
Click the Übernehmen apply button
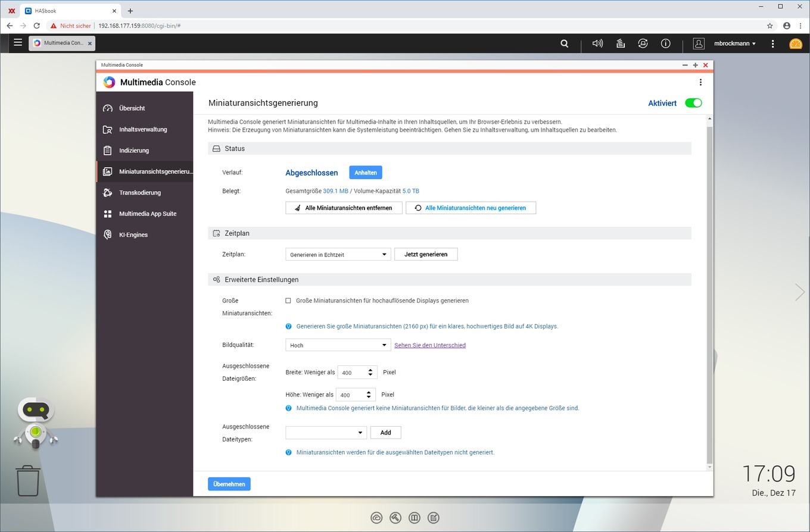229,484
